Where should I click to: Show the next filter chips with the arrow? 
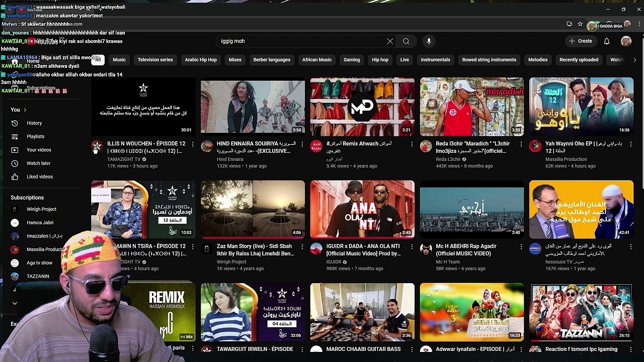pos(634,60)
